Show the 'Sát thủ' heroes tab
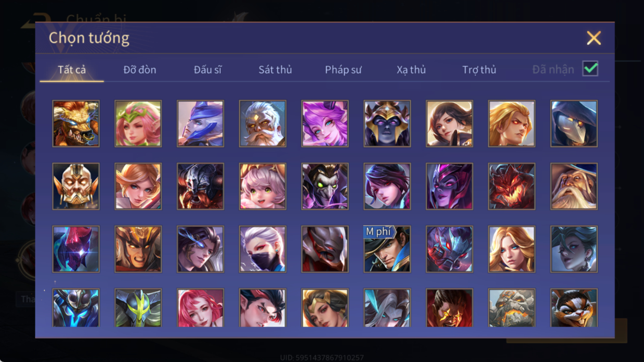 (x=275, y=70)
